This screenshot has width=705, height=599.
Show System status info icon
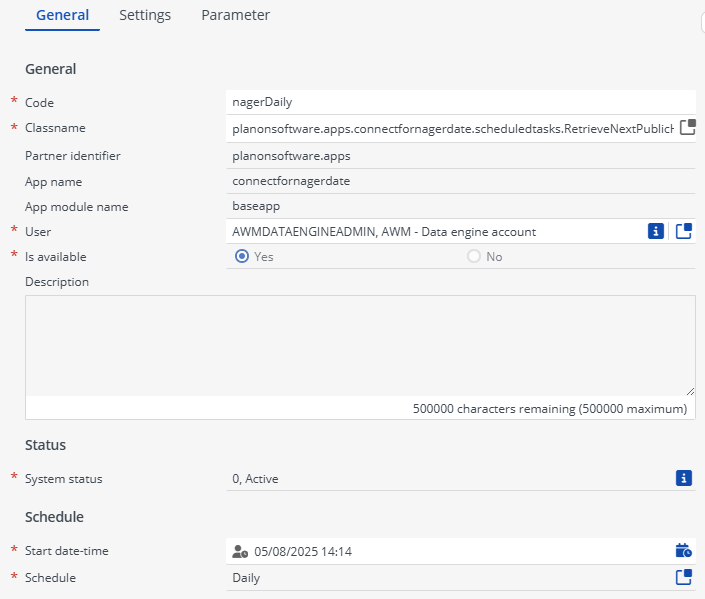pyautogui.click(x=684, y=478)
